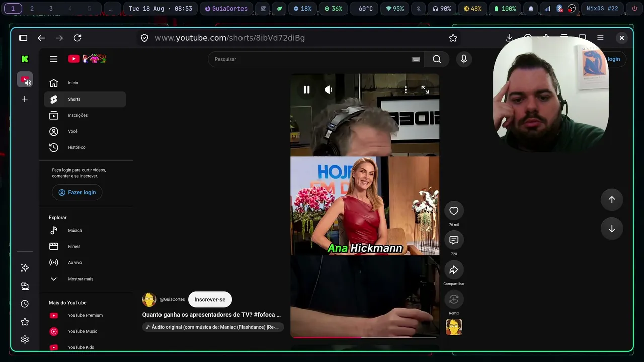Open the sparkle AI tool in browser sidebar
Screen dimensions: 644x362
25,268
